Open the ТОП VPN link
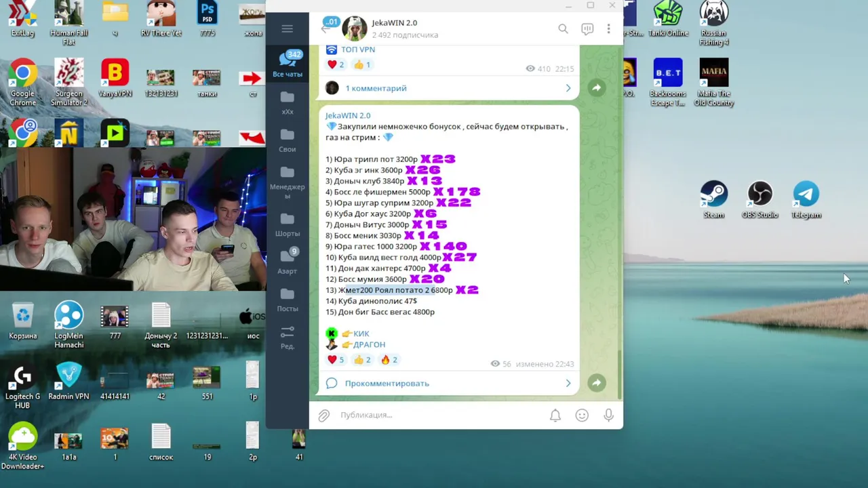Viewport: 868px width, 488px height. (x=357, y=49)
